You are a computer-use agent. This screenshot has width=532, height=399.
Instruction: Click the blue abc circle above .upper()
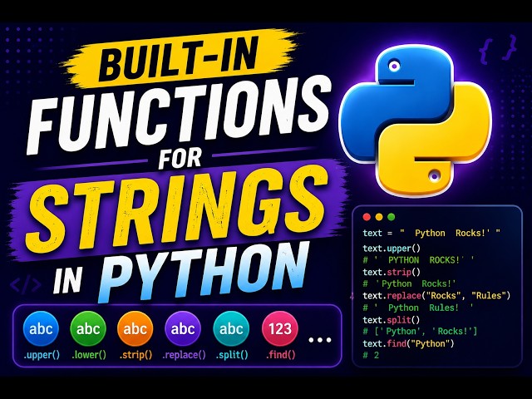pyautogui.click(x=41, y=329)
